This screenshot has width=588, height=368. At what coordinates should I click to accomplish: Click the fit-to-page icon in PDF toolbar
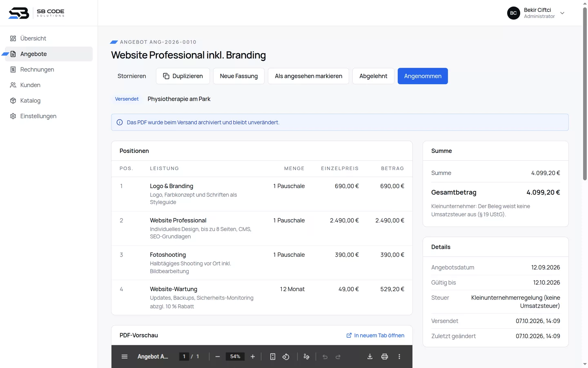[x=273, y=357]
